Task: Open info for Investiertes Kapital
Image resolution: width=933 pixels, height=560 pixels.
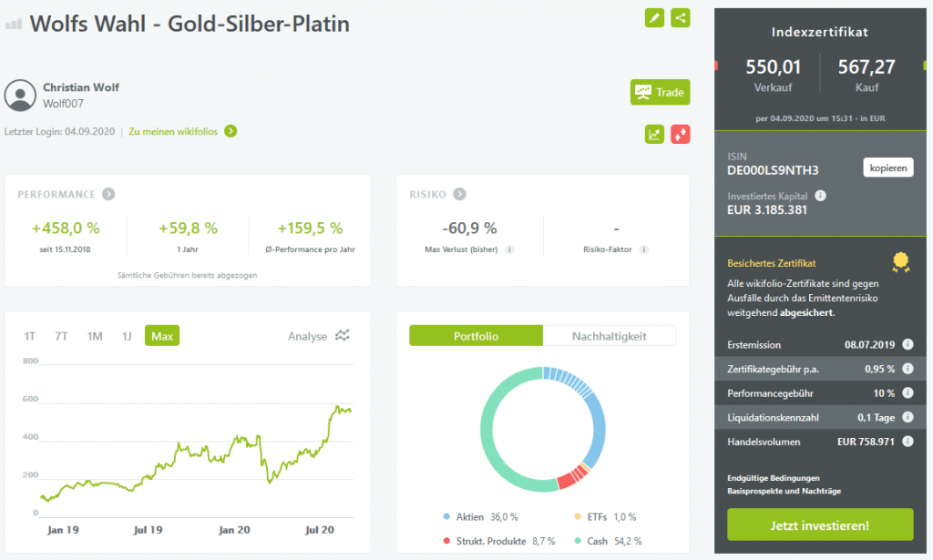Action: pos(820,196)
